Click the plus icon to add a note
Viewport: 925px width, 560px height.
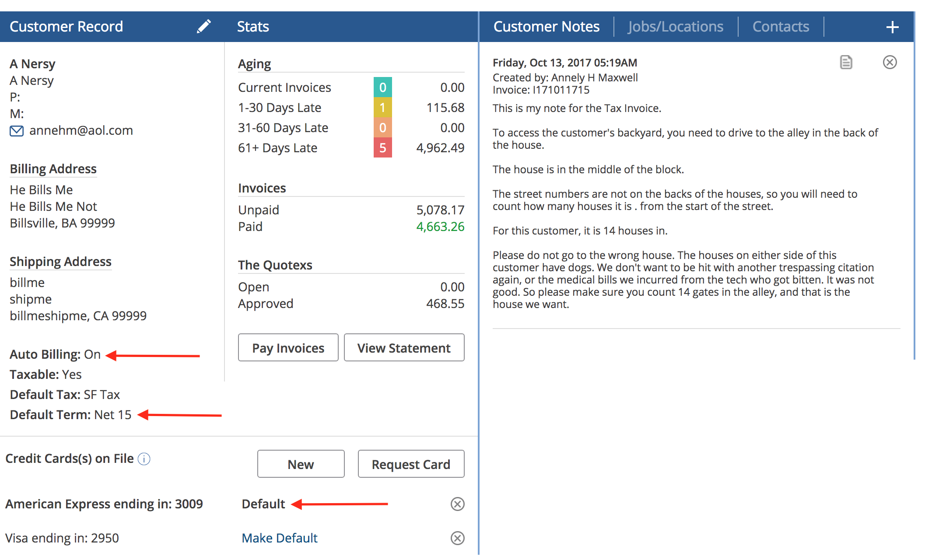point(892,27)
